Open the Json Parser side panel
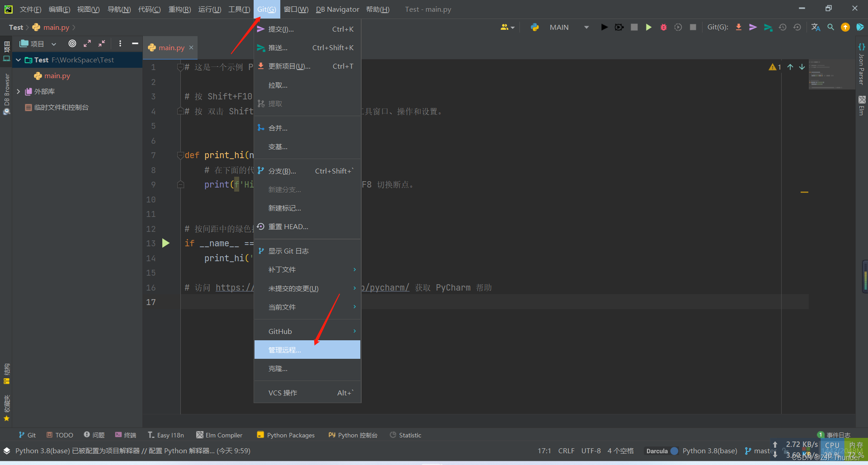The image size is (868, 465). pyautogui.click(x=862, y=64)
